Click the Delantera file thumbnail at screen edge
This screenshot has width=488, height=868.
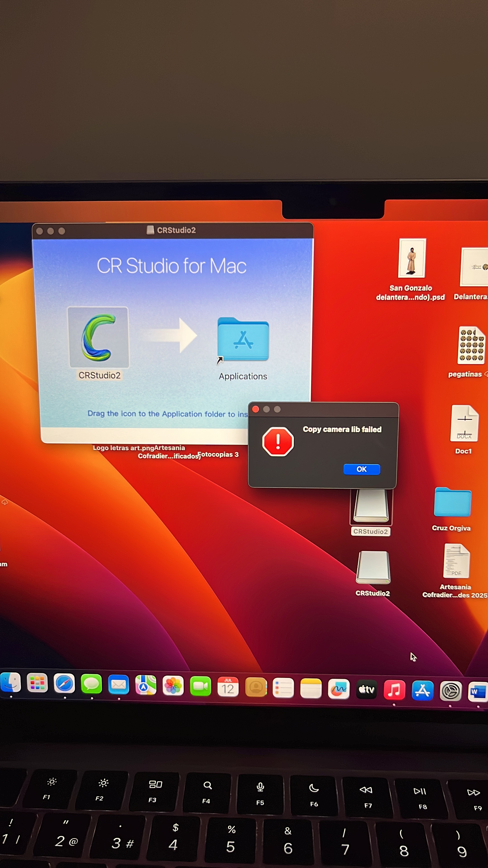click(x=474, y=267)
